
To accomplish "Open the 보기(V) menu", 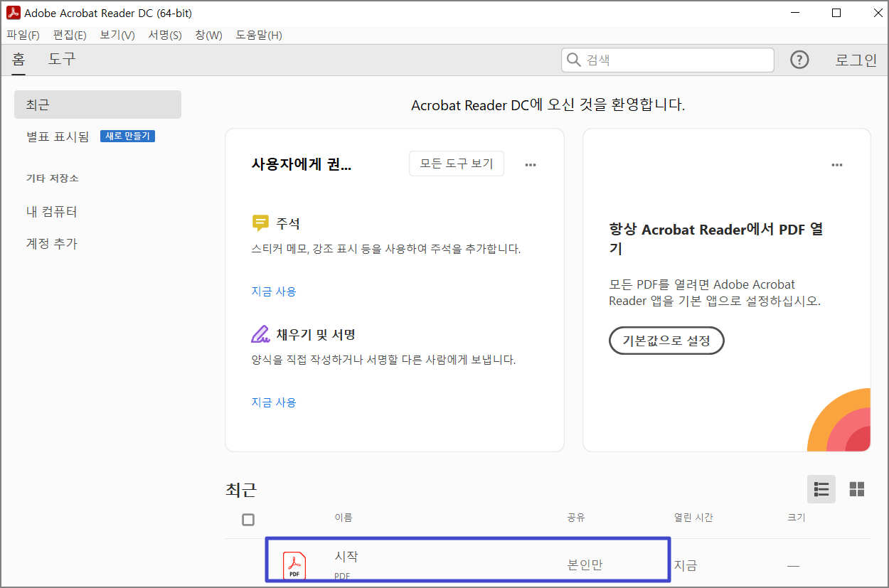I will click(117, 35).
